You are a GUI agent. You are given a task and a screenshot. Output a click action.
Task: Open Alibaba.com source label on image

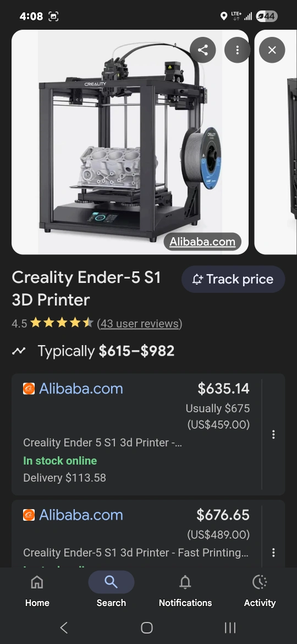click(x=202, y=242)
